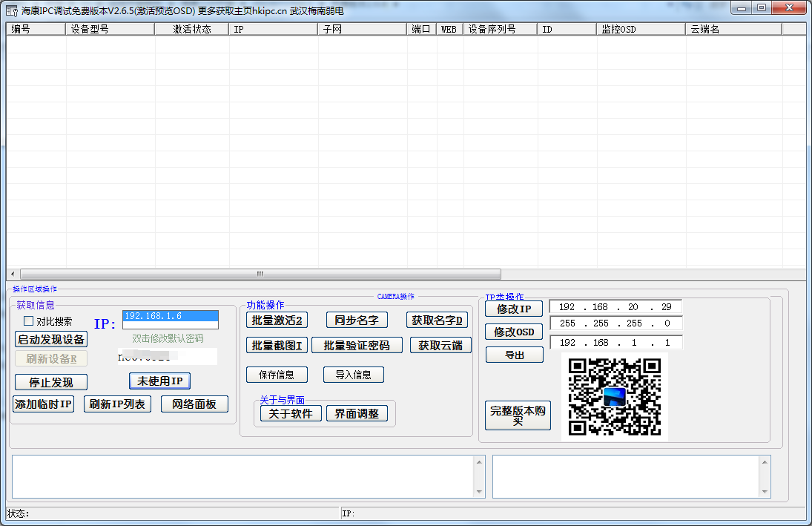Click inside the right log text area

(626, 477)
